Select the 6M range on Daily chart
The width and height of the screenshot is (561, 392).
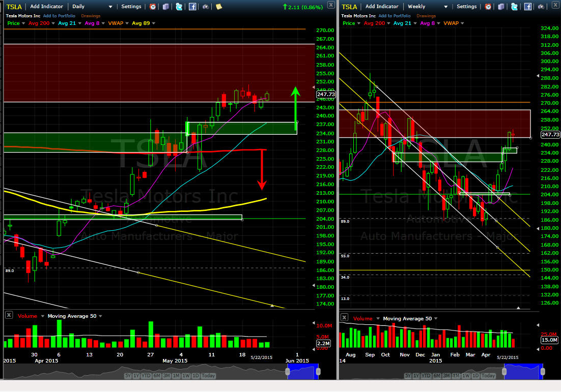(x=157, y=376)
